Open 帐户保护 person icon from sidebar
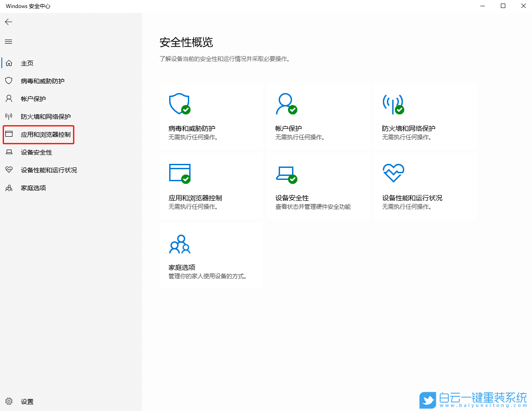 8,98
